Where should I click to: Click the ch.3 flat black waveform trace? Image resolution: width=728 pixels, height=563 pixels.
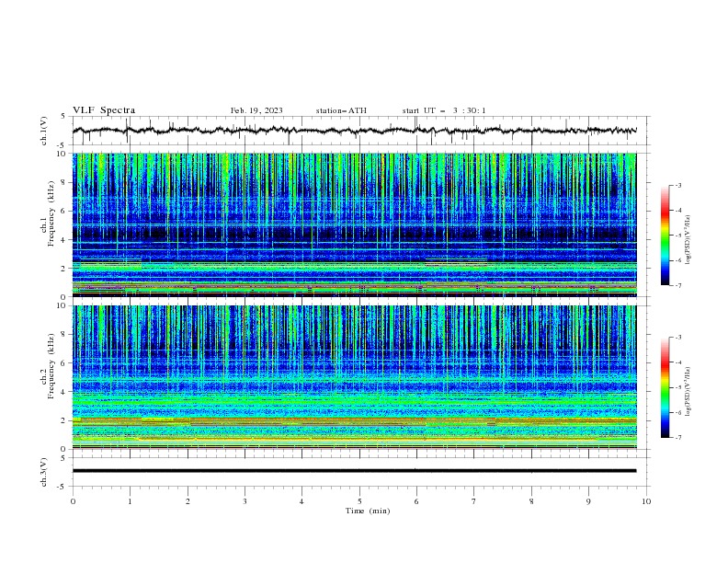354,471
